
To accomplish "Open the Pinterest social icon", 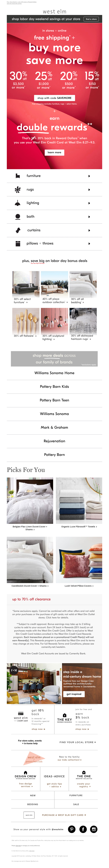I will [72, 829].
